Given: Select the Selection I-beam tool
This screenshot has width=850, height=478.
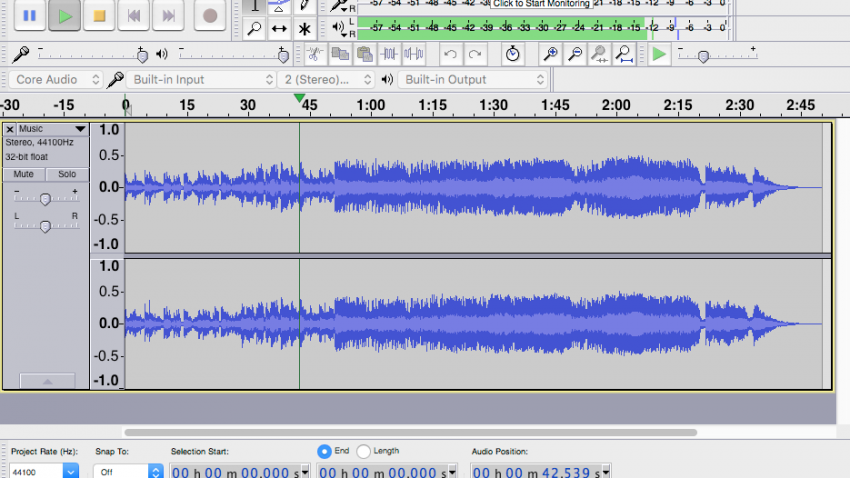Looking at the screenshot, I should point(254,7).
